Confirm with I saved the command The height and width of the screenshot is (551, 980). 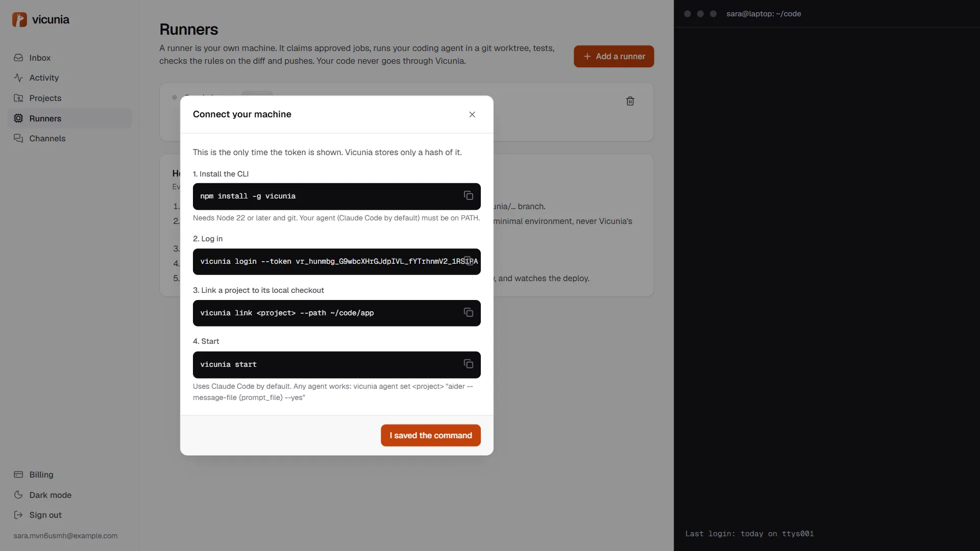[430, 435]
